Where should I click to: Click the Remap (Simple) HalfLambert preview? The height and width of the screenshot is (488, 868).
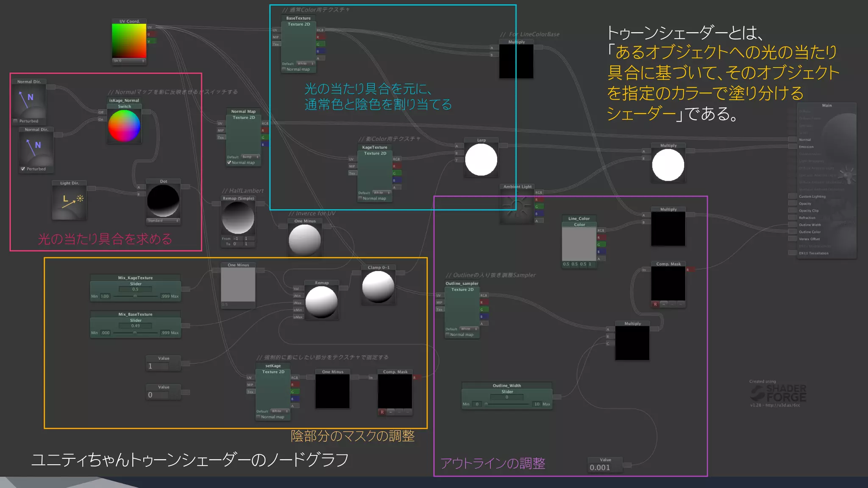click(238, 218)
